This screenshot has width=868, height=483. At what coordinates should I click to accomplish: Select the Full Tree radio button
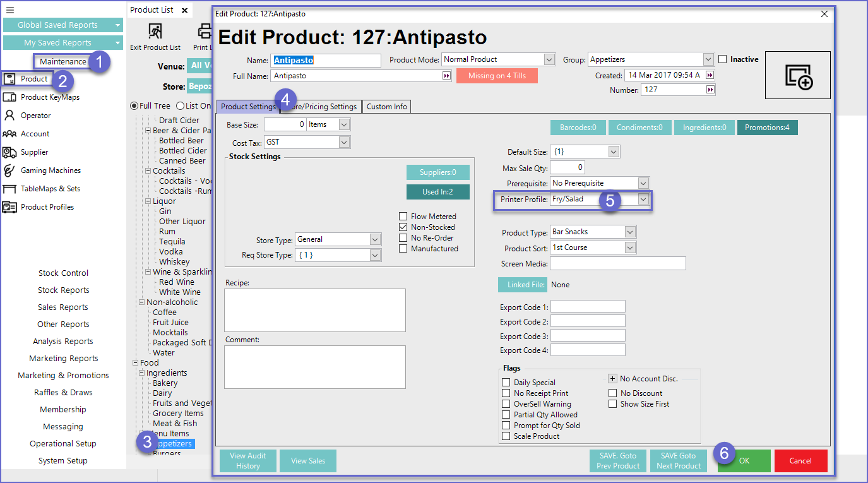[x=134, y=106]
